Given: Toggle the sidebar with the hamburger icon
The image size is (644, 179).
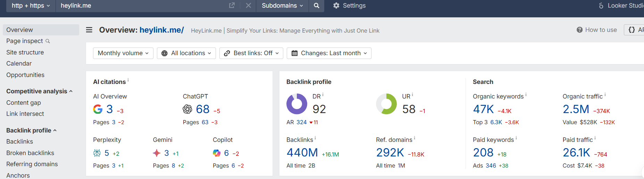Looking at the screenshot, I should coord(89,30).
